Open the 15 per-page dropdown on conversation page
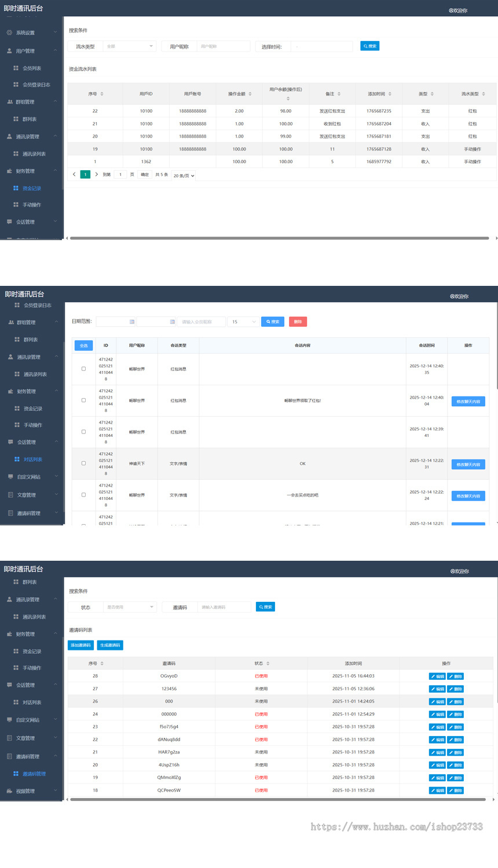Image resolution: width=498 pixels, height=868 pixels. tap(243, 322)
